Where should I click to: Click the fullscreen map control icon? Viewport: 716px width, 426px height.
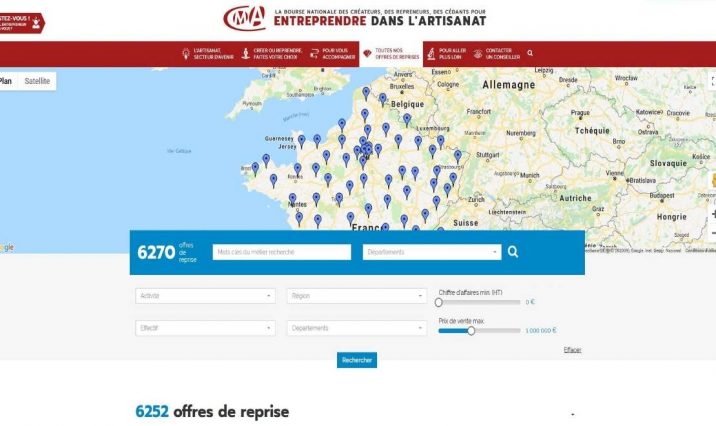[x=712, y=81]
